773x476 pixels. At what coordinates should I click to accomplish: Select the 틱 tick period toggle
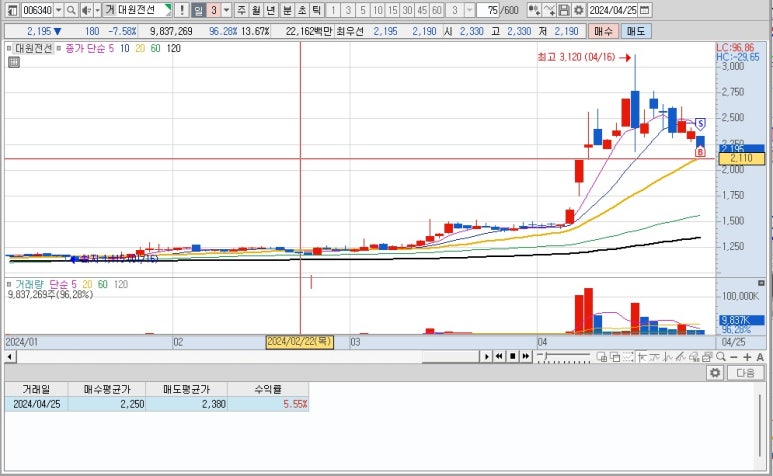pyautogui.click(x=316, y=10)
